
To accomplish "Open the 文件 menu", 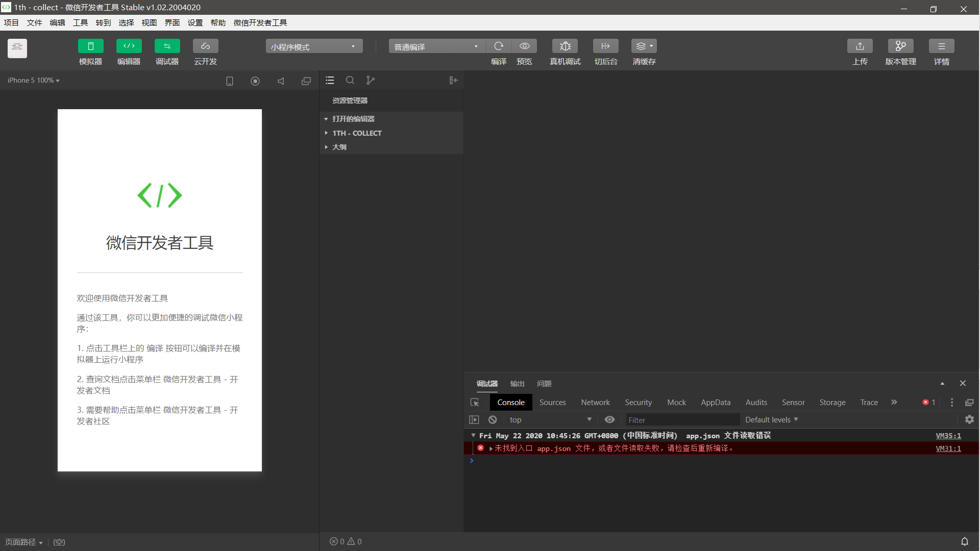I will click(34, 23).
